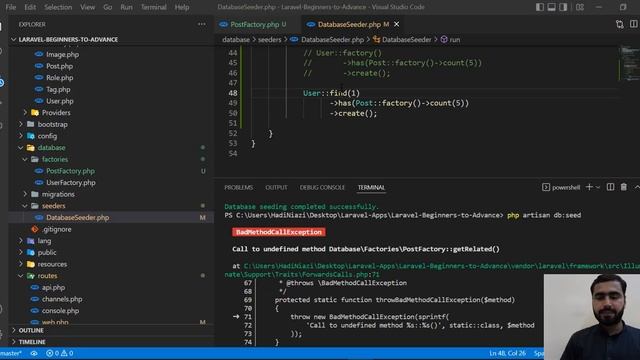This screenshot has height=360, width=640.
Task: Click seeders breadcrumb segment
Action: [x=269, y=40]
